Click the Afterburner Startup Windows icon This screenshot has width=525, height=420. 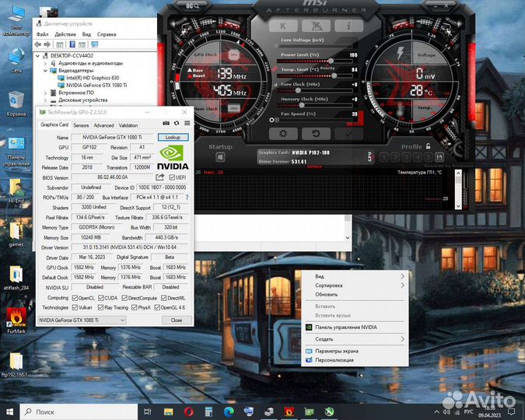click(220, 157)
